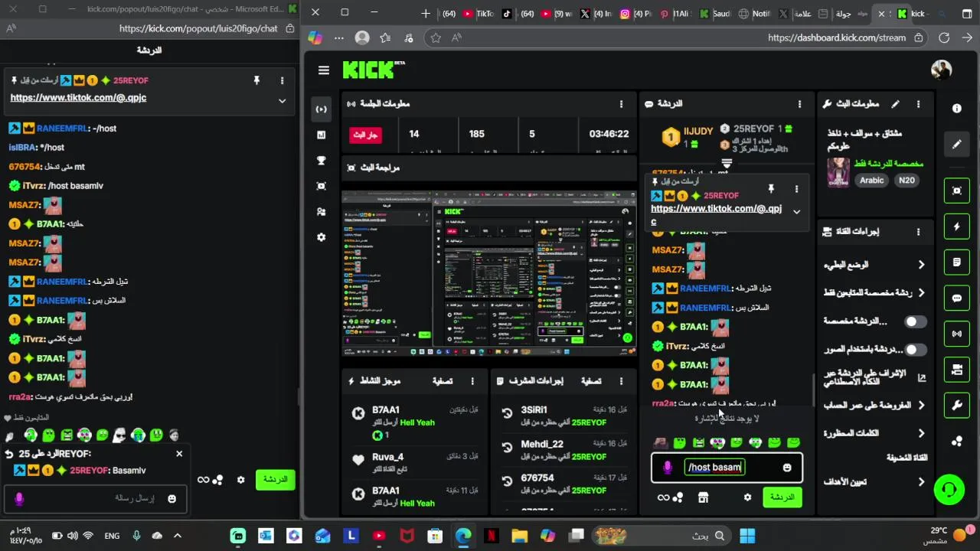Open the chat settings gear in dashboard chat

747,497
